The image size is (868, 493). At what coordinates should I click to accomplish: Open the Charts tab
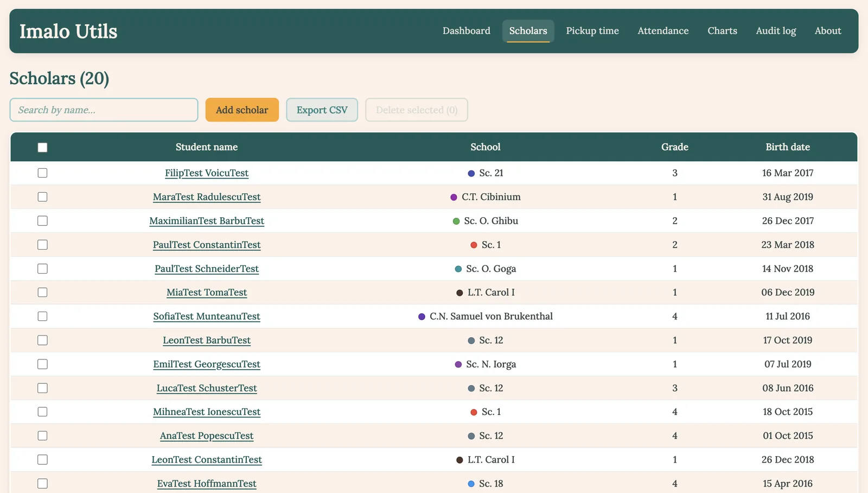pos(722,31)
